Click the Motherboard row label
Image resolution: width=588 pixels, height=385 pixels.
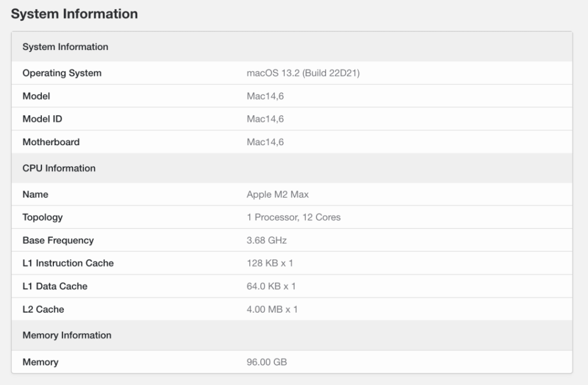tap(51, 142)
